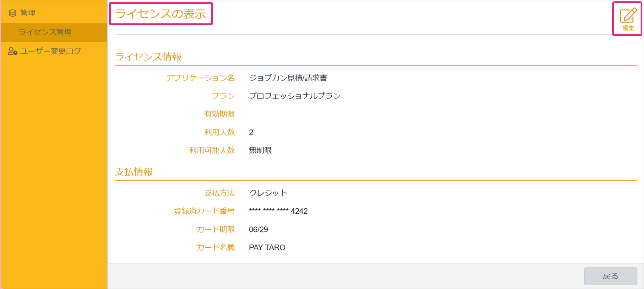Click the user clock icon for ユーザー変更ログ
This screenshot has height=289, width=644.
click(x=13, y=51)
